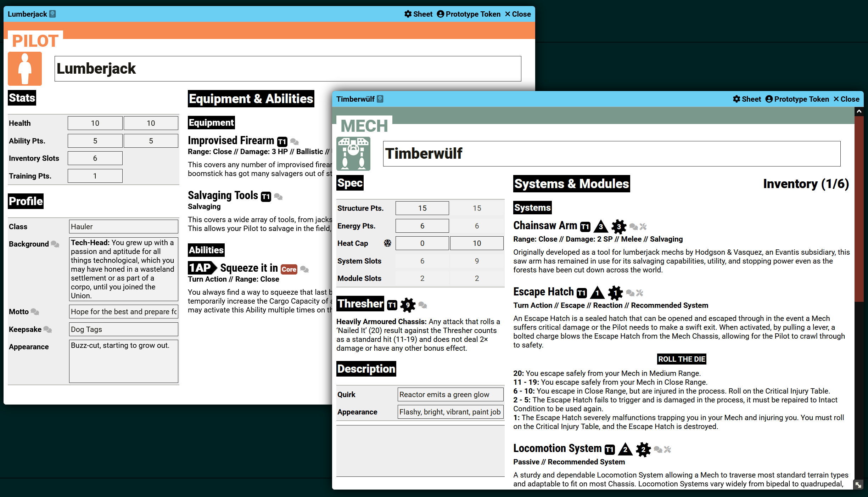The image size is (868, 497).
Task: Click the Timberwülf mech portrait image
Action: point(353,154)
